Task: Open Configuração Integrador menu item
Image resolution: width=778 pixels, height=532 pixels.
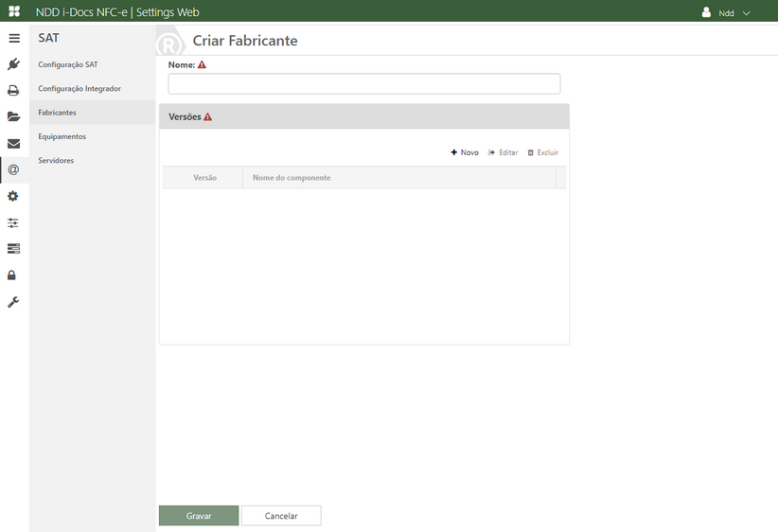Action: (x=80, y=88)
